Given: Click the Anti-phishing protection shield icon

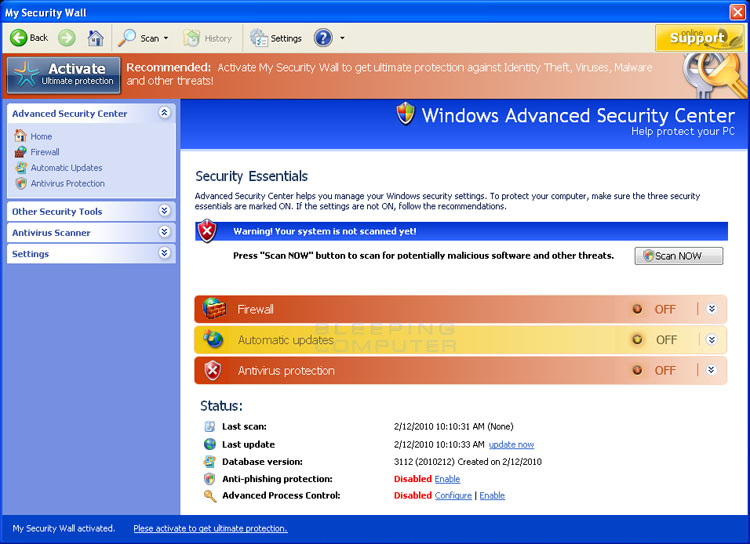Looking at the screenshot, I should point(210,478).
